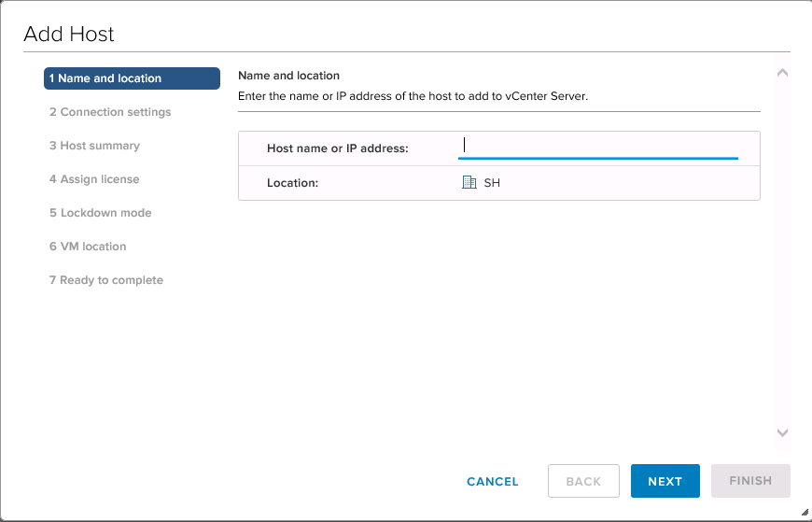Click the Add Host dialog title
Image resolution: width=812 pixels, height=522 pixels.
(x=69, y=35)
